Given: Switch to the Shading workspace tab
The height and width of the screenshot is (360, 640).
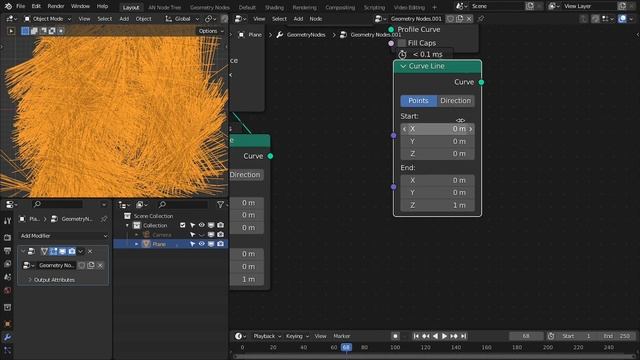Looking at the screenshot, I should click(274, 7).
